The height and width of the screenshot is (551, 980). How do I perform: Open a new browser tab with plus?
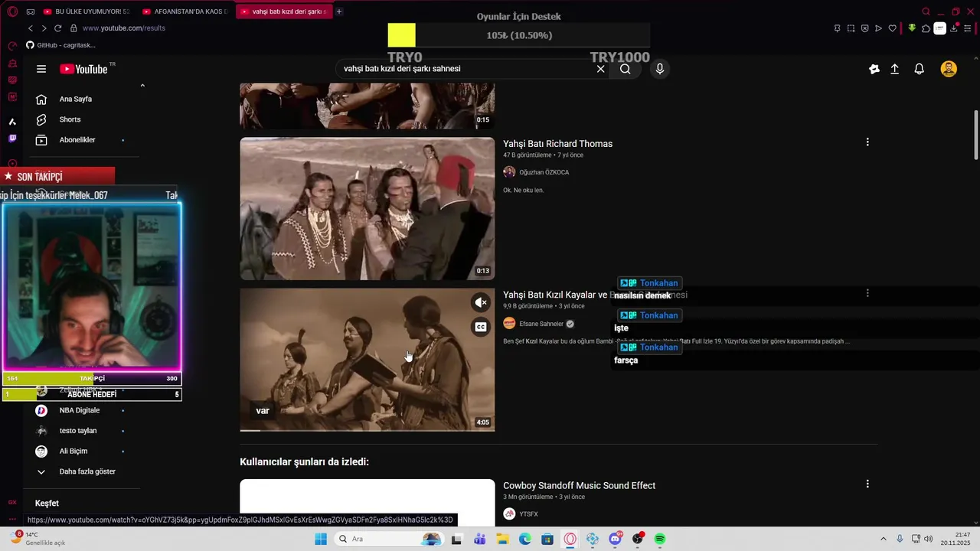(x=339, y=11)
